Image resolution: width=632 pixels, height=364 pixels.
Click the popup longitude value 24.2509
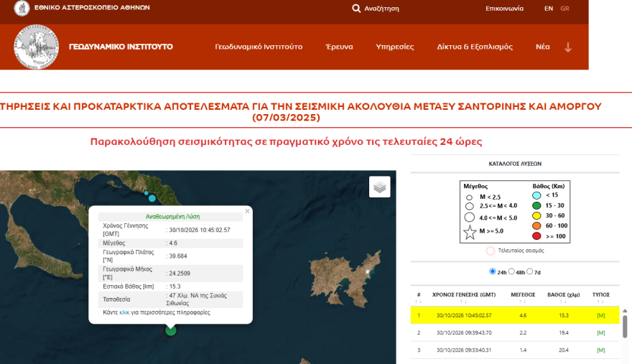pyautogui.click(x=180, y=274)
